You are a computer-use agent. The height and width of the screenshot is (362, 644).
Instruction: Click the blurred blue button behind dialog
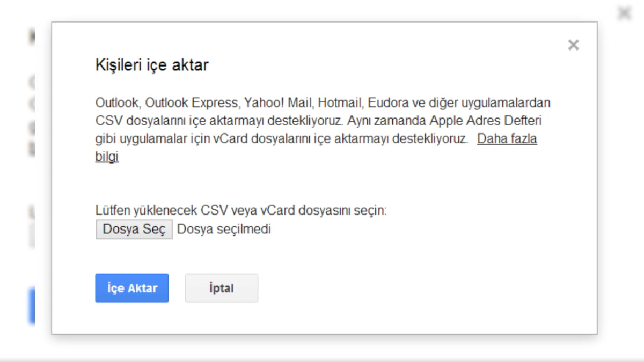click(32, 306)
